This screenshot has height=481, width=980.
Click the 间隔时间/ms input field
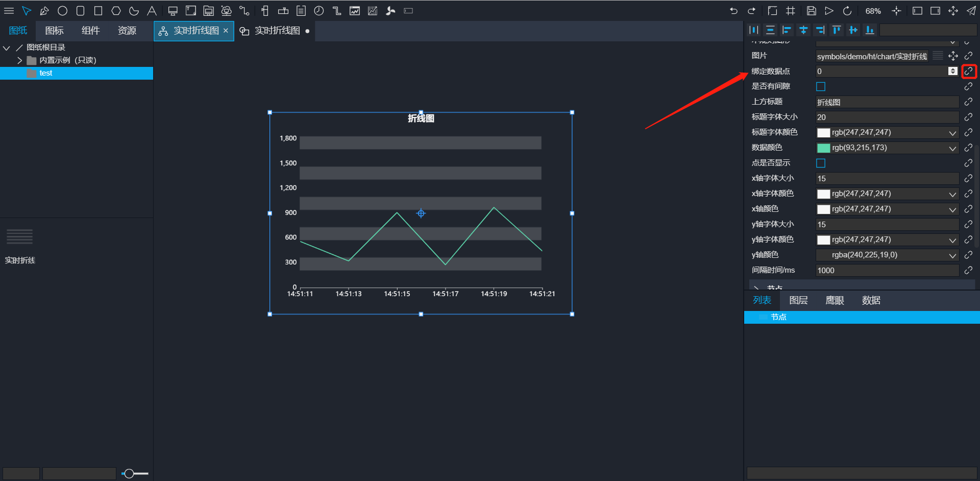pos(887,271)
